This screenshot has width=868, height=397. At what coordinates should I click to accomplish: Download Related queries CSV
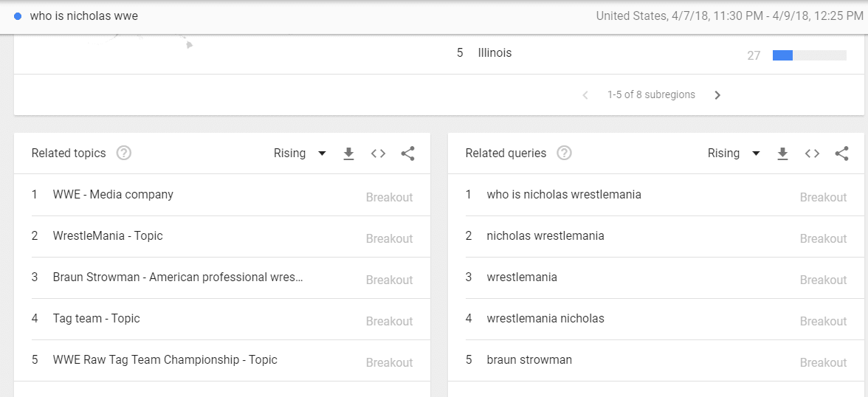782,153
